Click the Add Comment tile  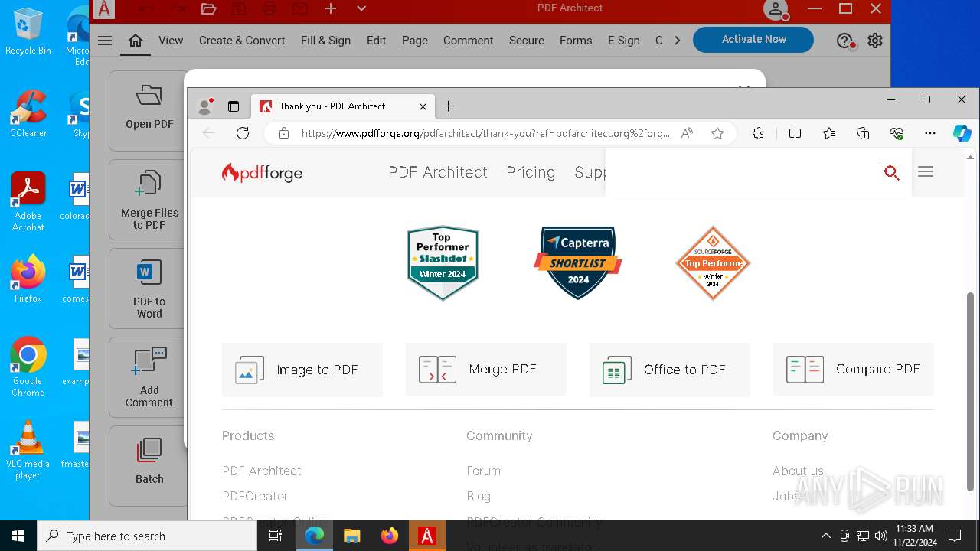coord(149,377)
